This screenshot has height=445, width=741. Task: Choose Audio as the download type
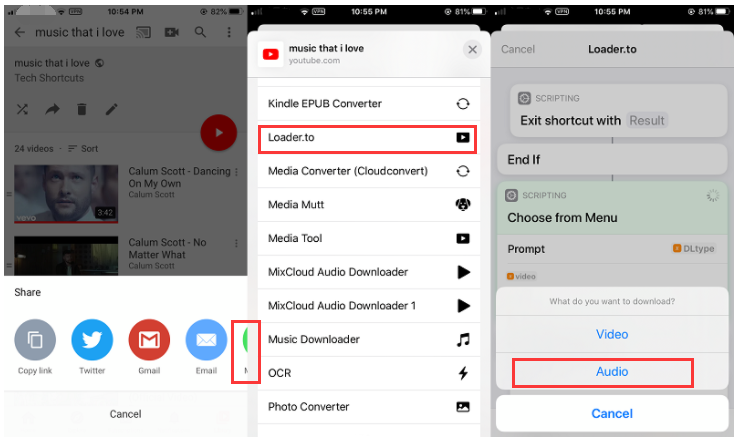coord(612,372)
